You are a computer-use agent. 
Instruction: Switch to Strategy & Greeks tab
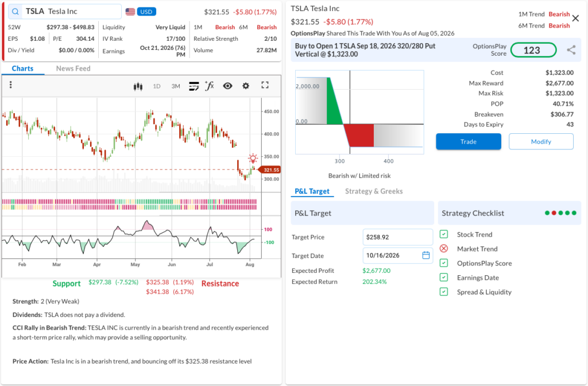pyautogui.click(x=374, y=191)
